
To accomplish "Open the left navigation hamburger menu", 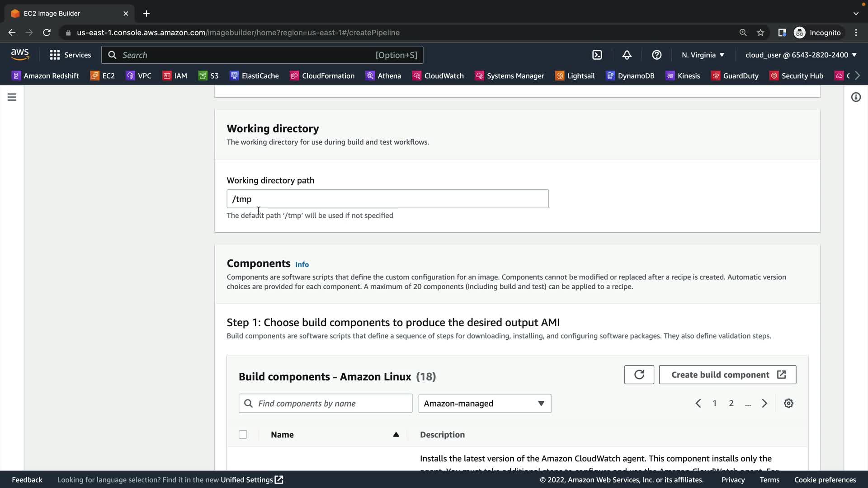I will (x=12, y=97).
